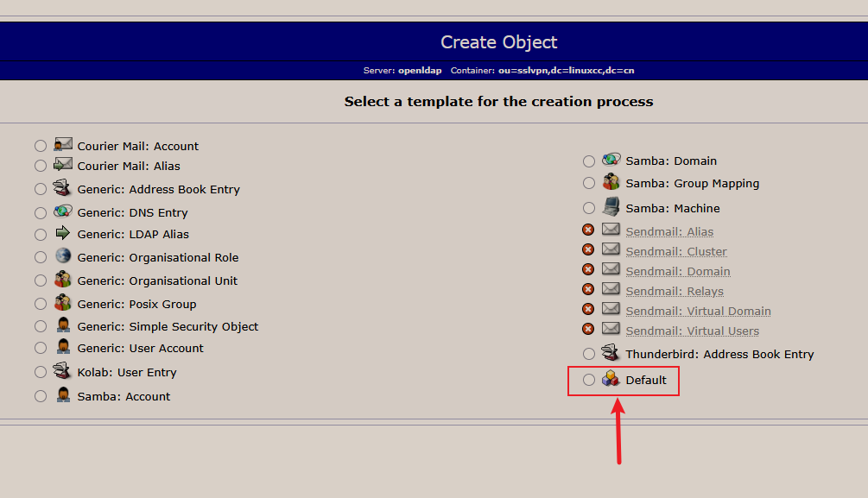This screenshot has height=498, width=868.
Task: Click the Courier Mail: Account envelope icon
Action: (x=63, y=144)
